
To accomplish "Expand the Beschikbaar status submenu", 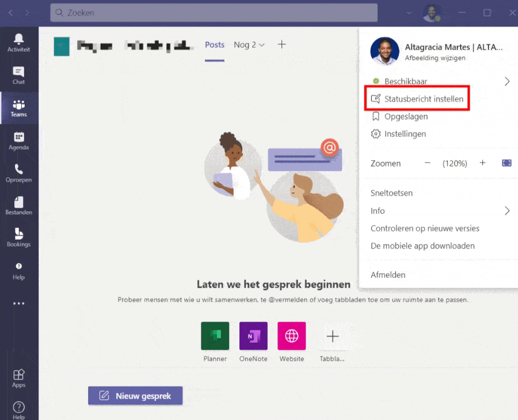I will click(506, 82).
